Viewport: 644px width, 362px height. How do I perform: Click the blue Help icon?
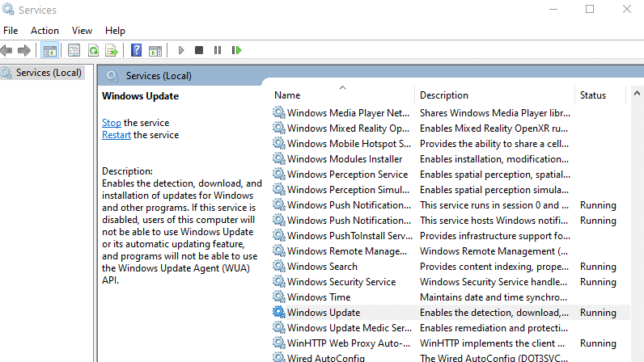coord(136,50)
